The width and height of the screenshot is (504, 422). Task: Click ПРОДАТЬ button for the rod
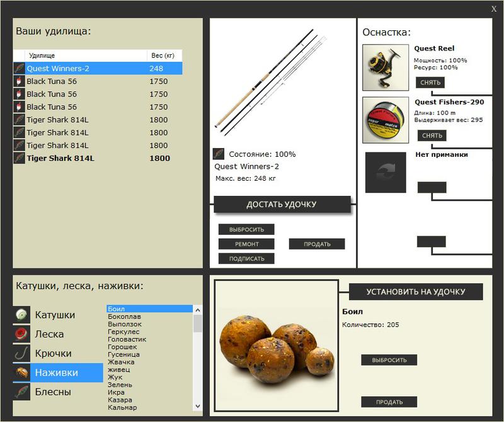click(317, 244)
